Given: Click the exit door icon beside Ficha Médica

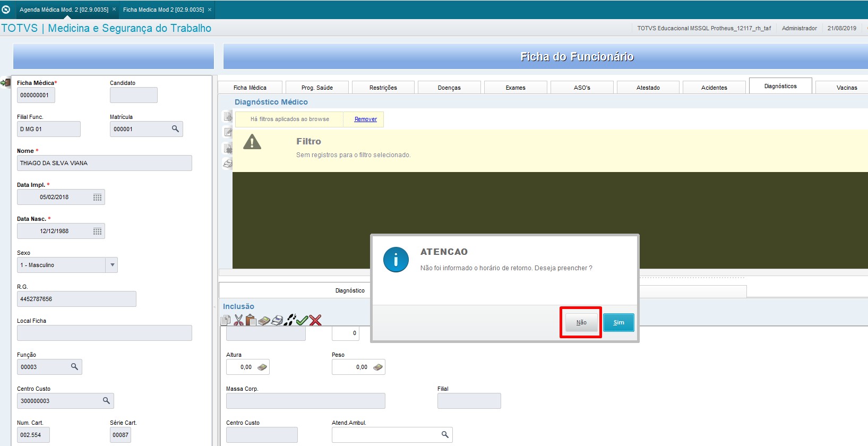Looking at the screenshot, I should (6, 83).
